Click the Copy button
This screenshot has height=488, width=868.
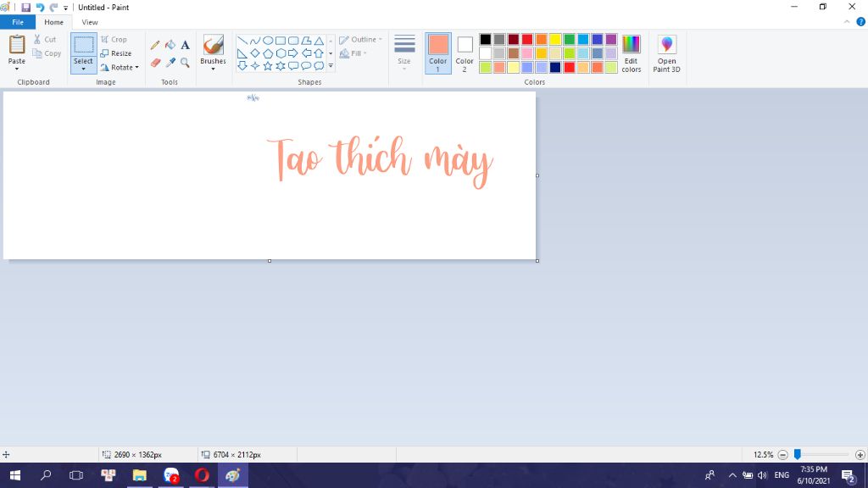pyautogui.click(x=47, y=53)
